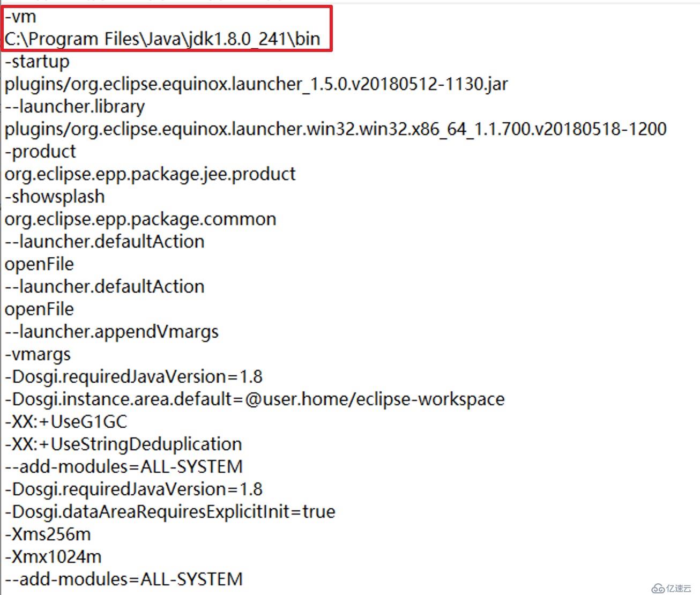Click the "-product" line

pyautogui.click(x=40, y=152)
